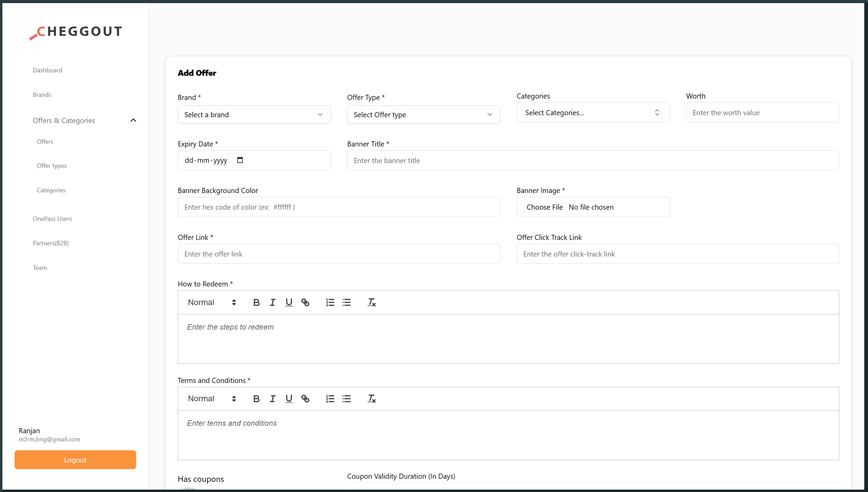The image size is (868, 492).
Task: Clear formatting in How to Redeem editor
Action: point(371,302)
